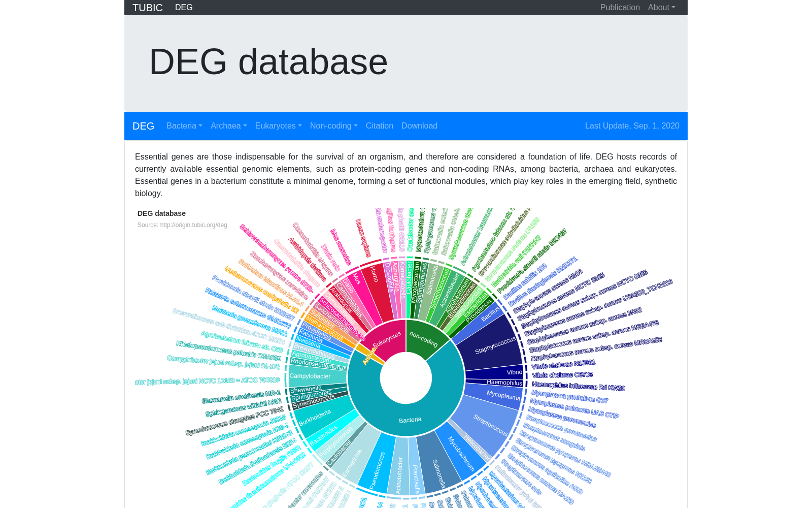Click the DEG database chart title
812x508 pixels.
tap(161, 213)
